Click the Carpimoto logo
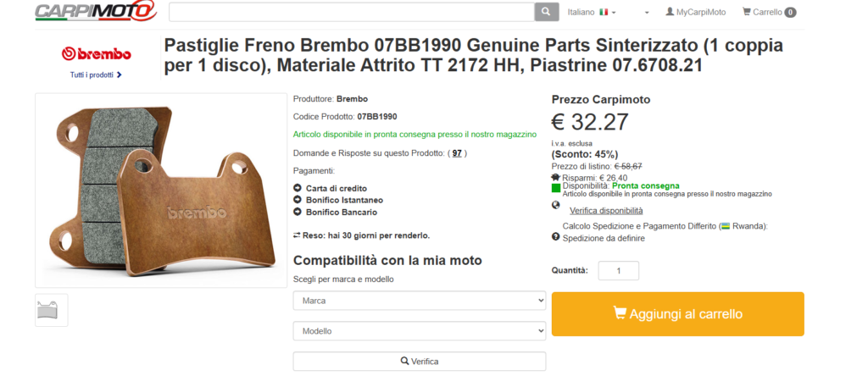This screenshot has width=868, height=376. (96, 12)
